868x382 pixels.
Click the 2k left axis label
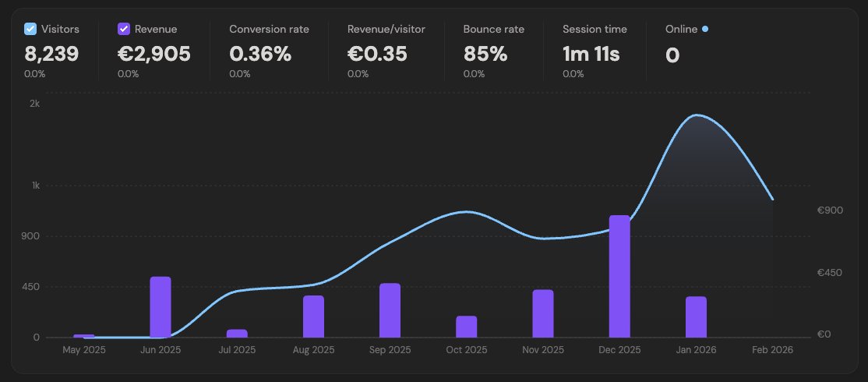34,104
